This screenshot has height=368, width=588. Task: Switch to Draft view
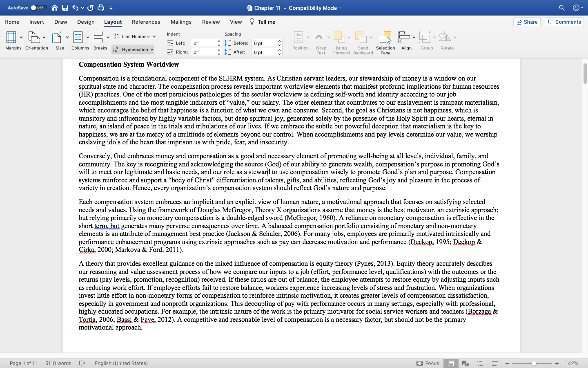tap(494, 363)
